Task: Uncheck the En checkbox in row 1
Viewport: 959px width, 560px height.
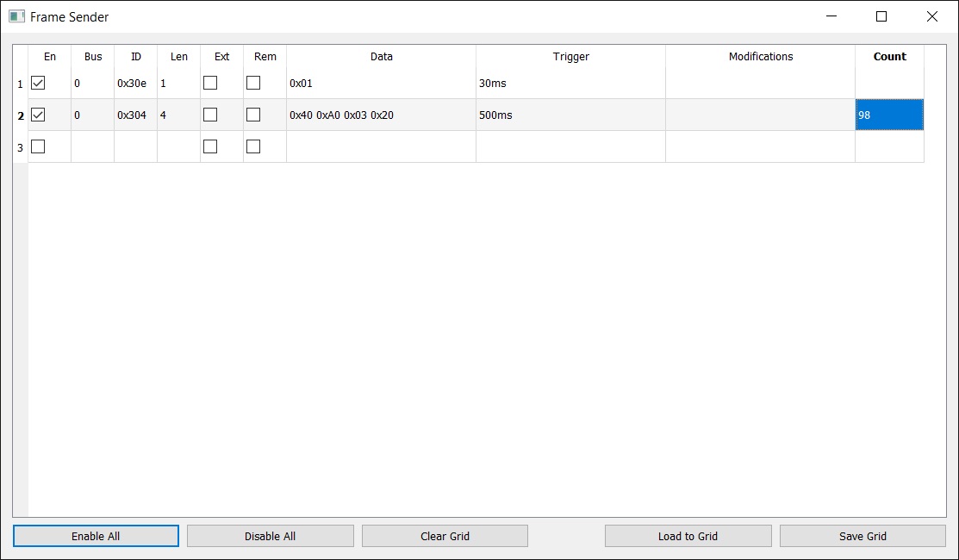Action: click(38, 84)
